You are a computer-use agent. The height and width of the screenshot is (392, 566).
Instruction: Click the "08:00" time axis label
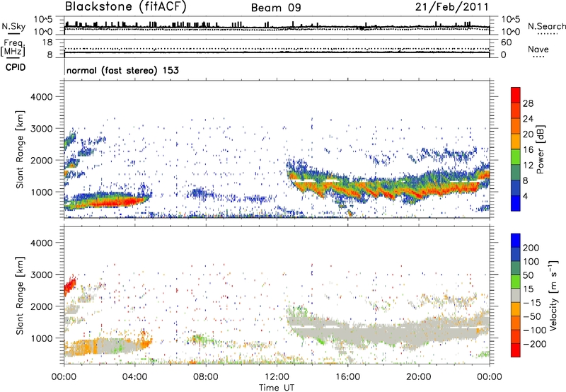pos(206,377)
